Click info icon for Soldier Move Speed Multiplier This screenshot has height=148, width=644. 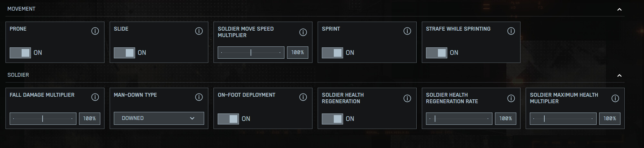point(303,32)
